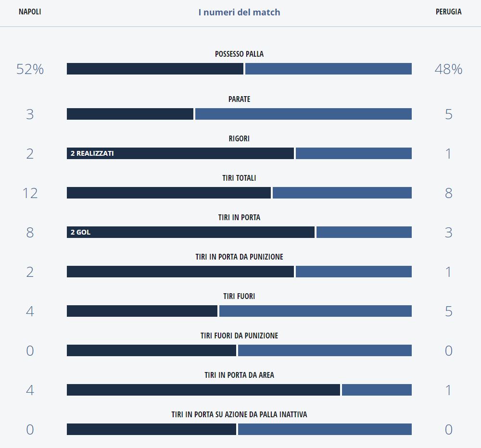Click Napoli's 12 total shots value
This screenshot has width=481, height=448.
point(30,193)
